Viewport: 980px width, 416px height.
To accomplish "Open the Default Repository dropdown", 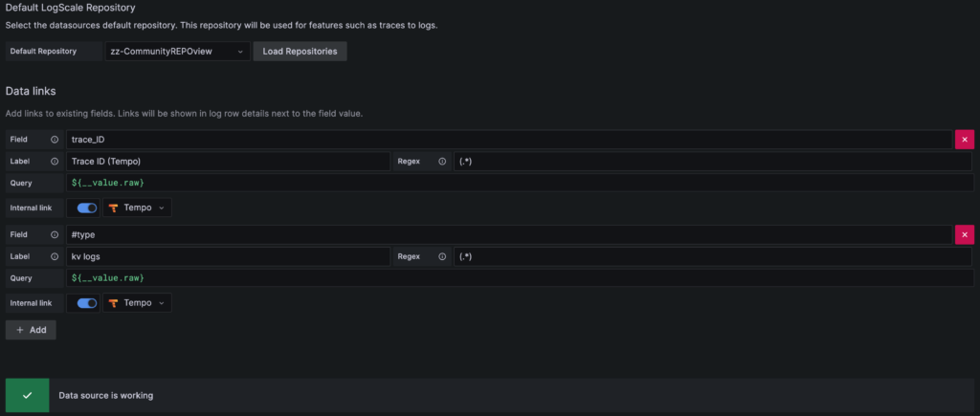I will pyautogui.click(x=177, y=52).
